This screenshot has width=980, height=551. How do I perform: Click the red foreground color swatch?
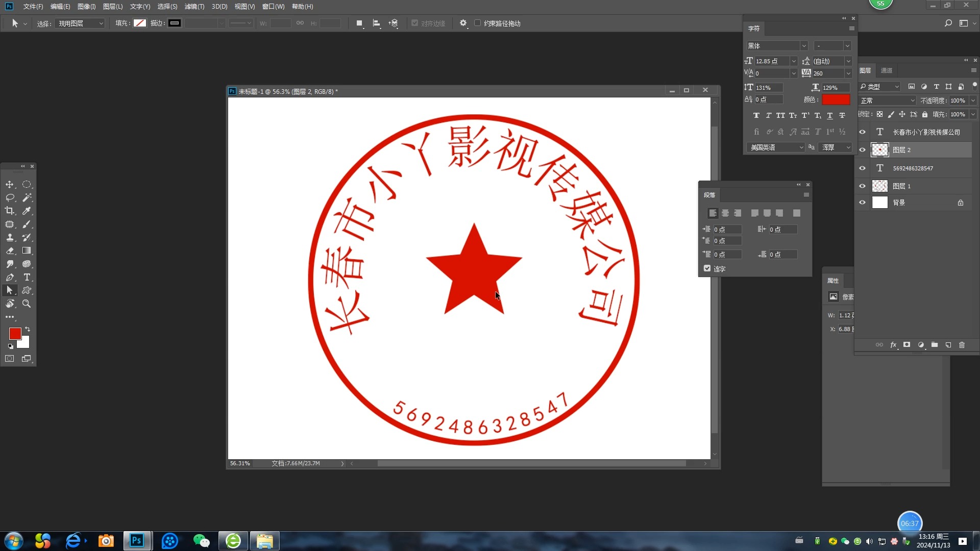pos(15,334)
